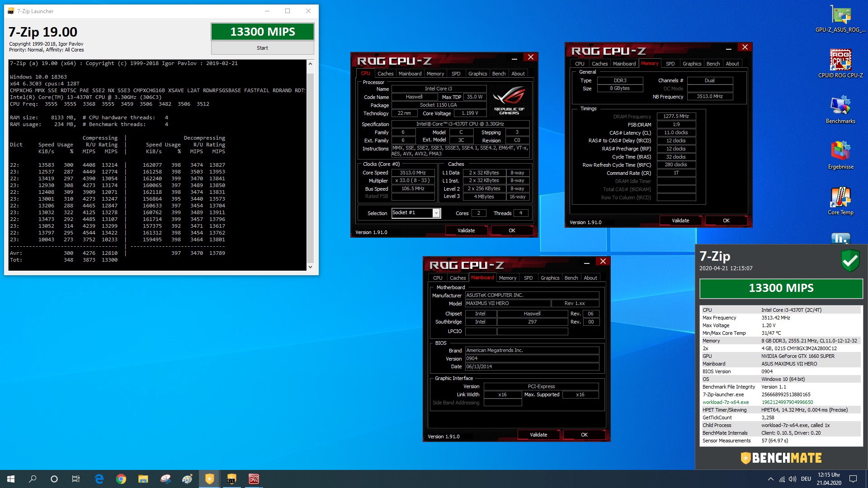This screenshot has height=488, width=868.
Task: Click 13300 MIPS banner in BenchMate panel
Action: [781, 288]
